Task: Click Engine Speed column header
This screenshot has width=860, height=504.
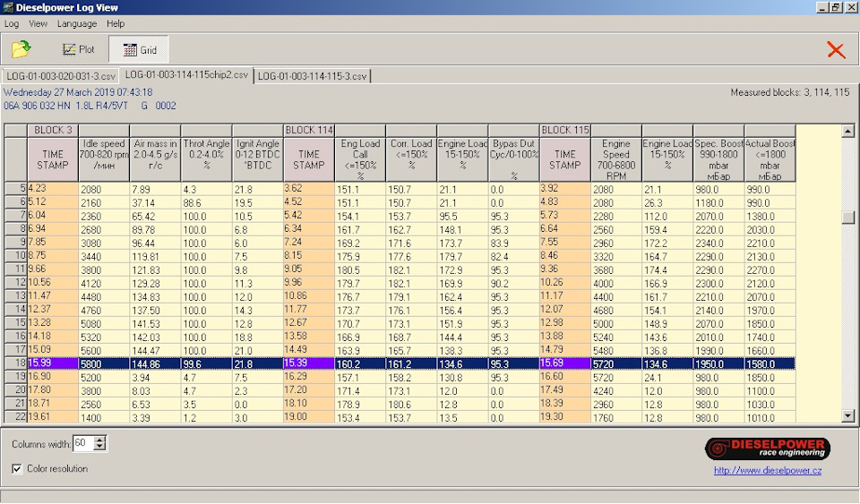Action: pyautogui.click(x=616, y=159)
